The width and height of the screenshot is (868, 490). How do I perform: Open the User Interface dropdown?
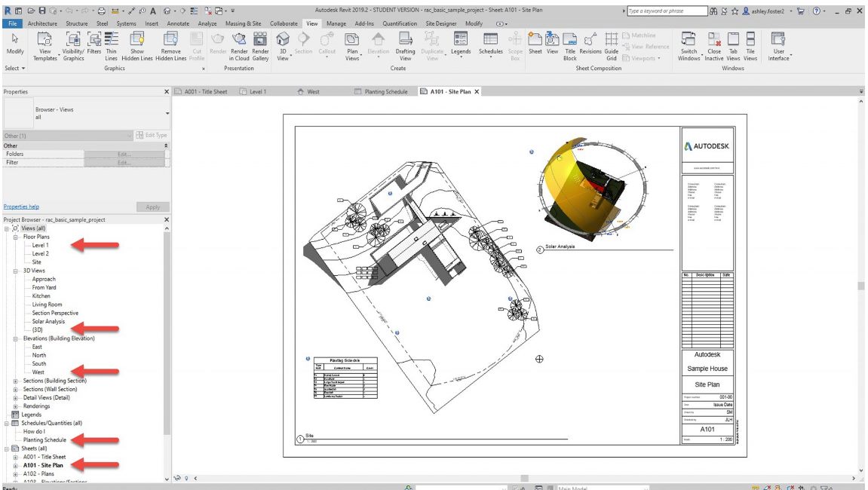778,46
